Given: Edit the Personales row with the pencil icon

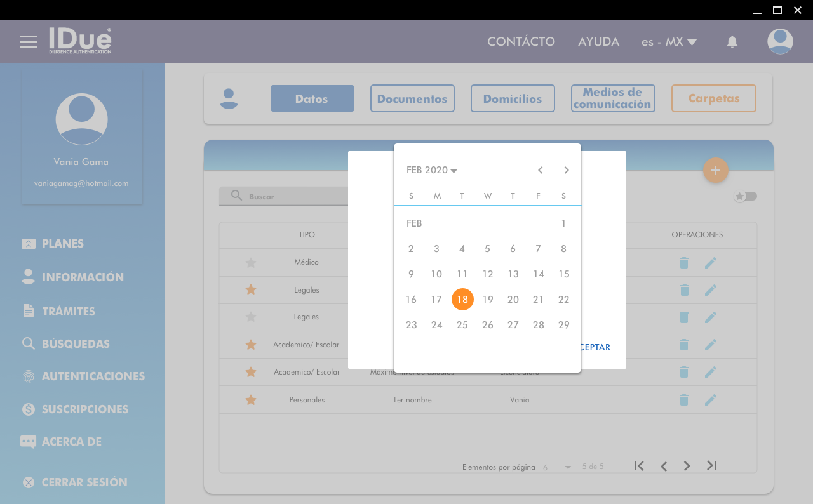Looking at the screenshot, I should pyautogui.click(x=710, y=400).
